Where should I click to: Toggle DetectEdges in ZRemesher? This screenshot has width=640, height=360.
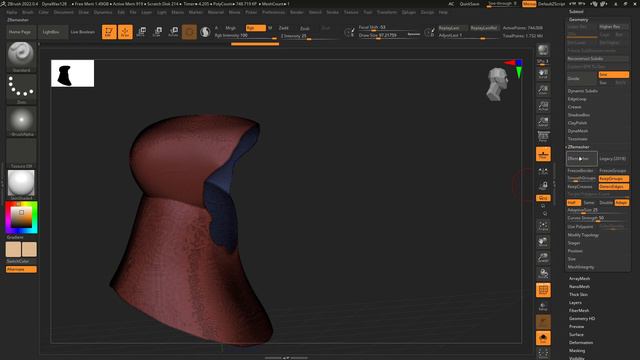[x=613, y=187]
